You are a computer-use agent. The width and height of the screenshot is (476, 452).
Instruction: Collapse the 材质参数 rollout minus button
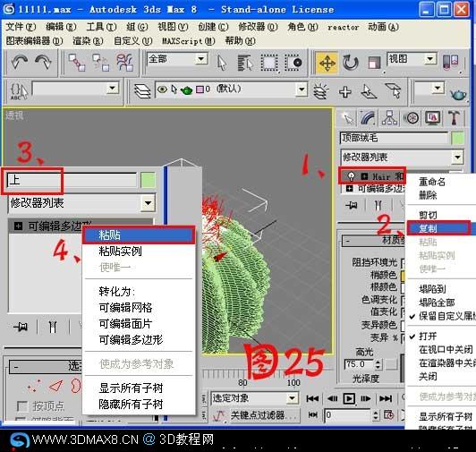(348, 242)
